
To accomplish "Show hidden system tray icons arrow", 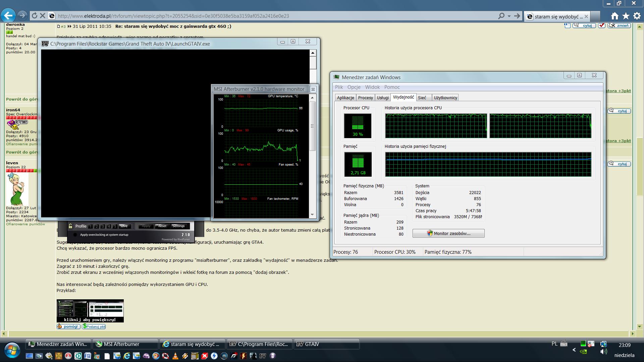I will click(x=574, y=350).
